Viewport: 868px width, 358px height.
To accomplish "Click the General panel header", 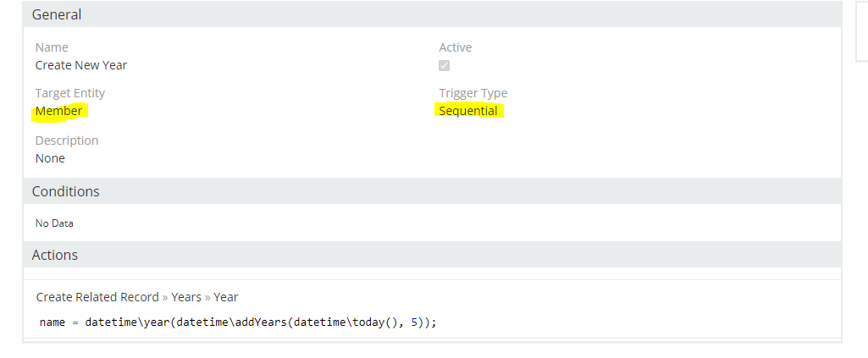I will point(57,14).
